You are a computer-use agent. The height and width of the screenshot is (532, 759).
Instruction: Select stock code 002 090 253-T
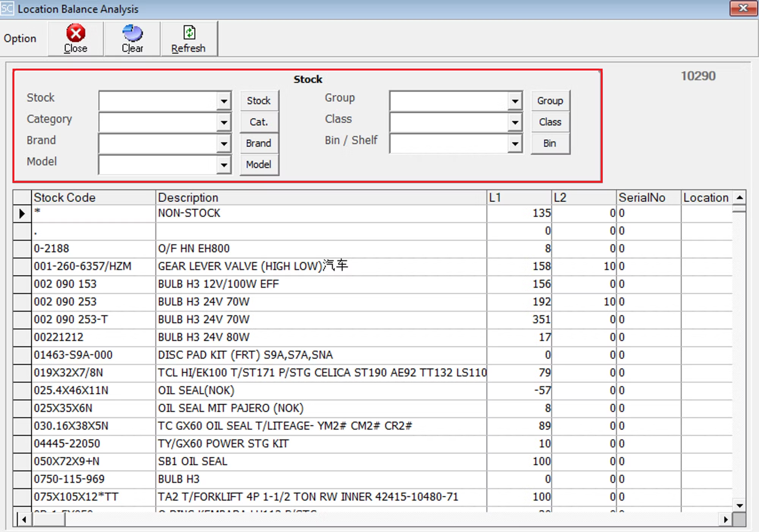pos(93,320)
